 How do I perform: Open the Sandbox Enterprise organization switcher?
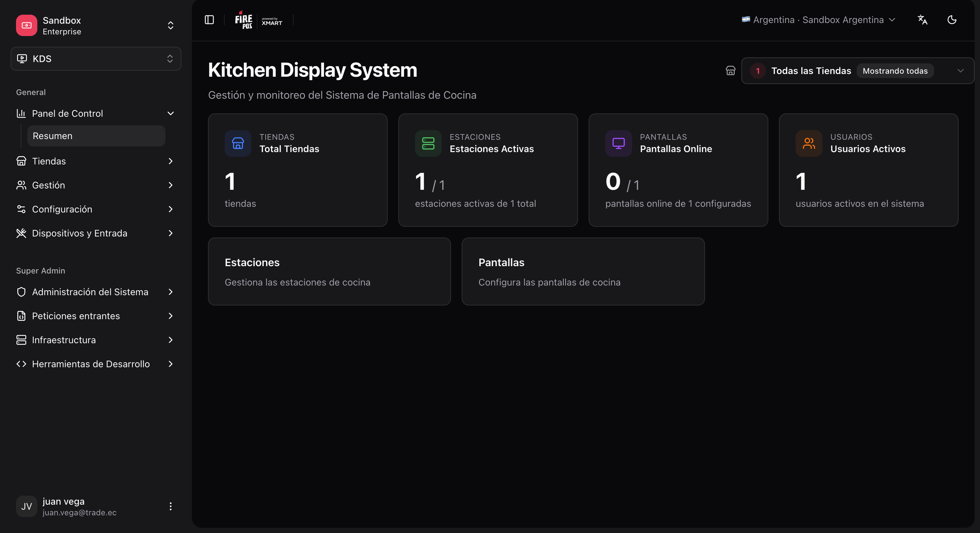coord(96,25)
